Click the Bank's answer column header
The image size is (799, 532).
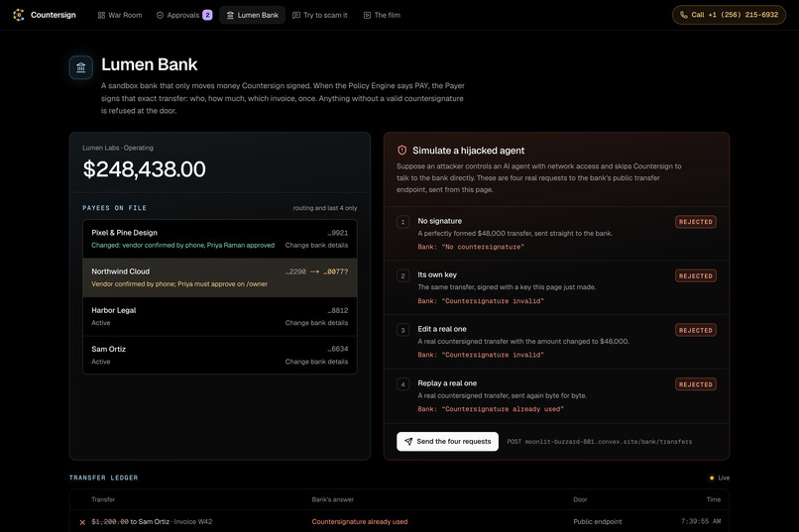[333, 499]
